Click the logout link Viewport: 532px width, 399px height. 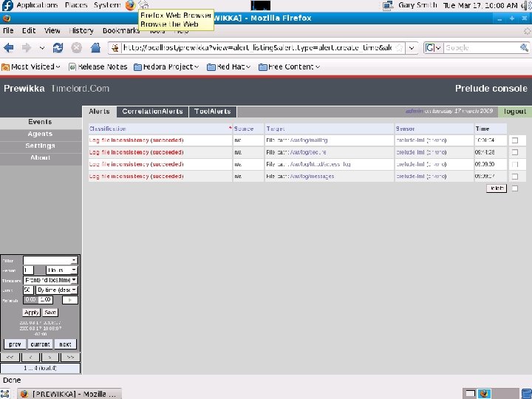[x=515, y=112]
